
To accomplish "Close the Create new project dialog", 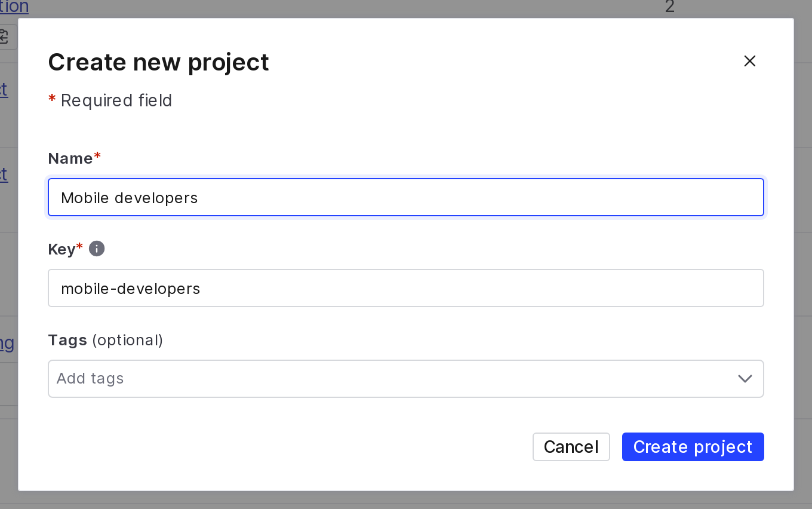I will tap(750, 61).
